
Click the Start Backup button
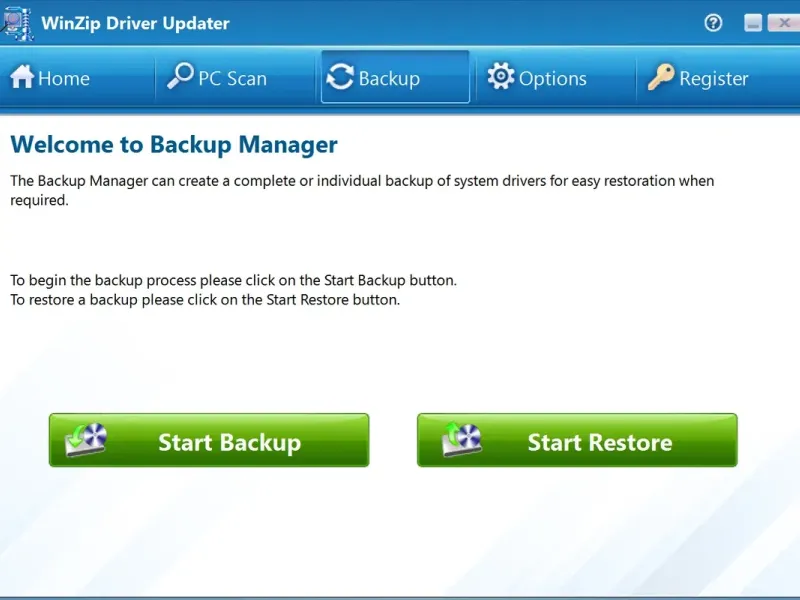[x=209, y=440]
